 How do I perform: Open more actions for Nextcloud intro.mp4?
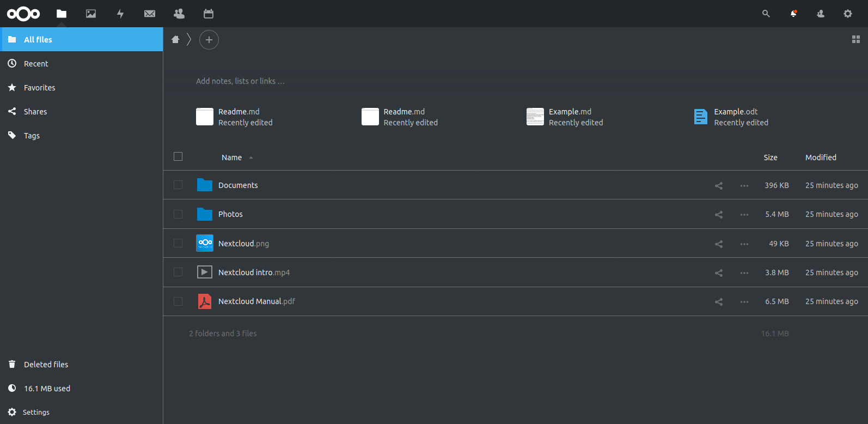[744, 273]
